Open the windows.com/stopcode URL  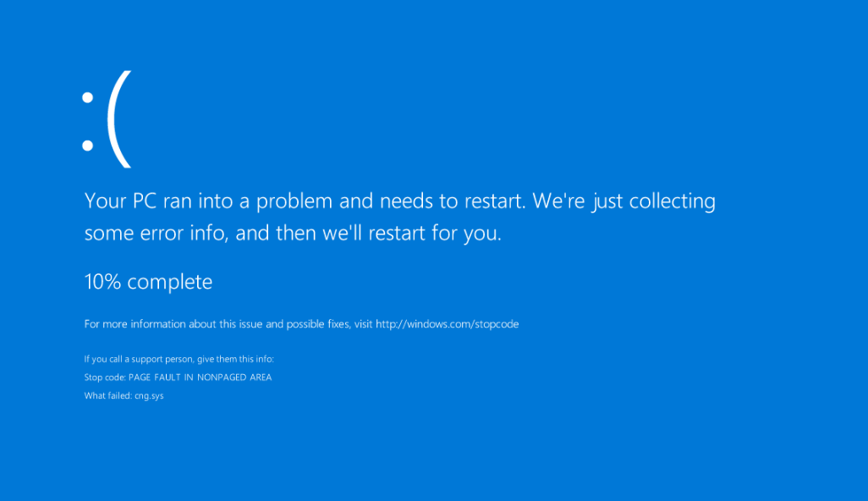(447, 324)
